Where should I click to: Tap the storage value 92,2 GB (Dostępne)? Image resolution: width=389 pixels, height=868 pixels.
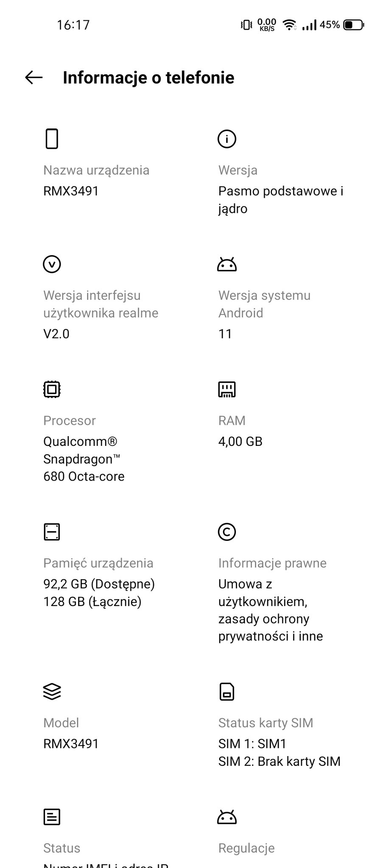(x=99, y=584)
